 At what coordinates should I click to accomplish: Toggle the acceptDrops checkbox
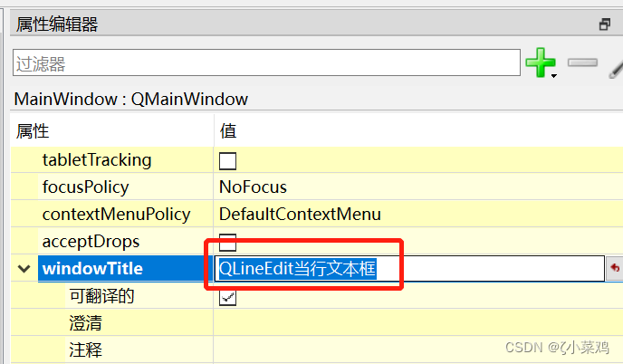tap(227, 242)
